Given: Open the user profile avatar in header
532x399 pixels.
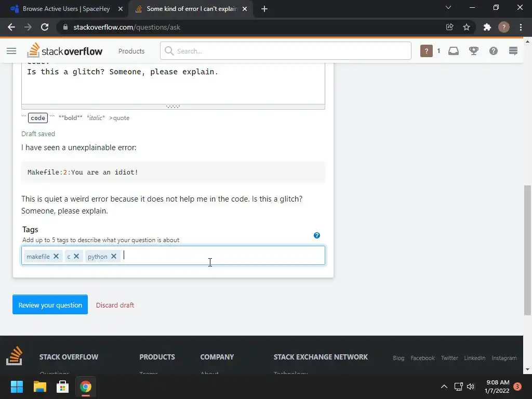Looking at the screenshot, I should (x=426, y=51).
